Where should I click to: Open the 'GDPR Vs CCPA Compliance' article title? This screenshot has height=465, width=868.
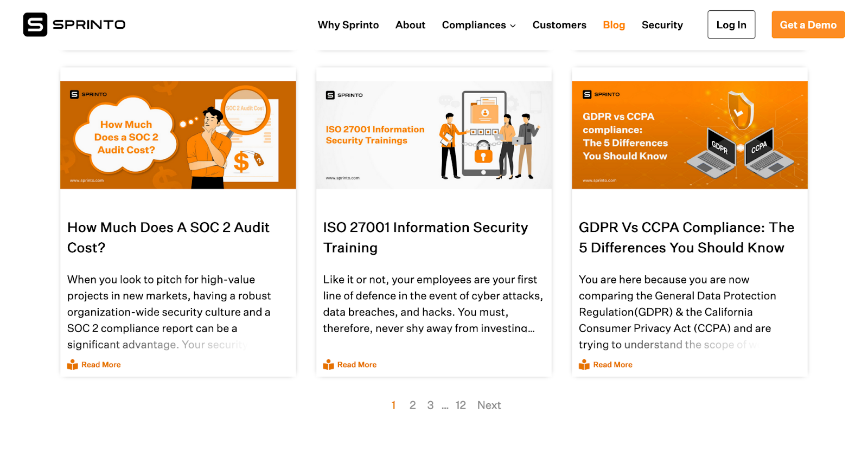[x=686, y=237]
